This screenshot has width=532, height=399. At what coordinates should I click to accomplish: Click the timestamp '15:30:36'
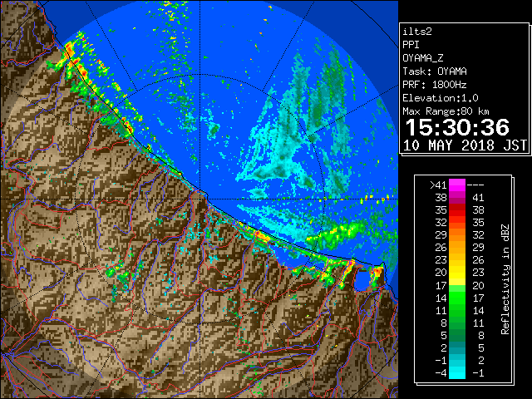pos(457,127)
